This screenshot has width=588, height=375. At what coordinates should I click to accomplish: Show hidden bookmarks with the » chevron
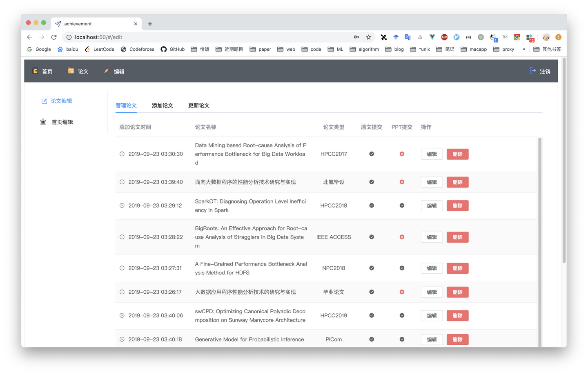(524, 49)
